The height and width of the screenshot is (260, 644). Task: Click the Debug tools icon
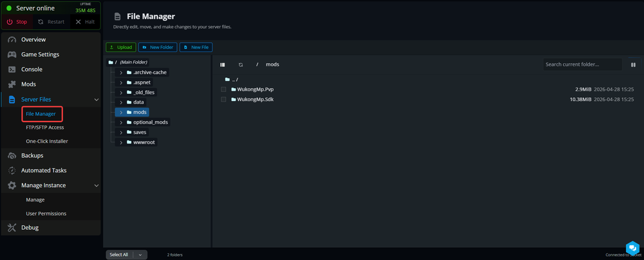point(12,228)
